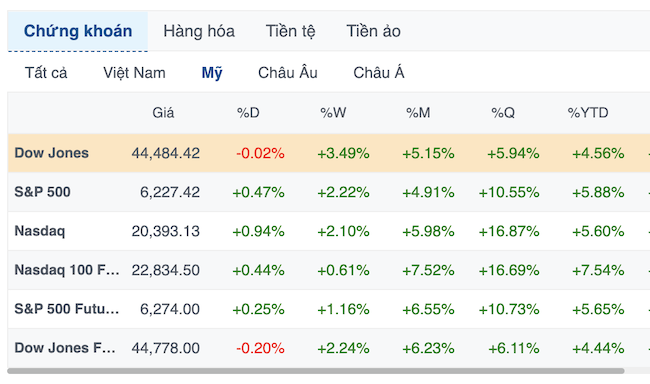Switch to the Tiền tệ tab

(290, 31)
